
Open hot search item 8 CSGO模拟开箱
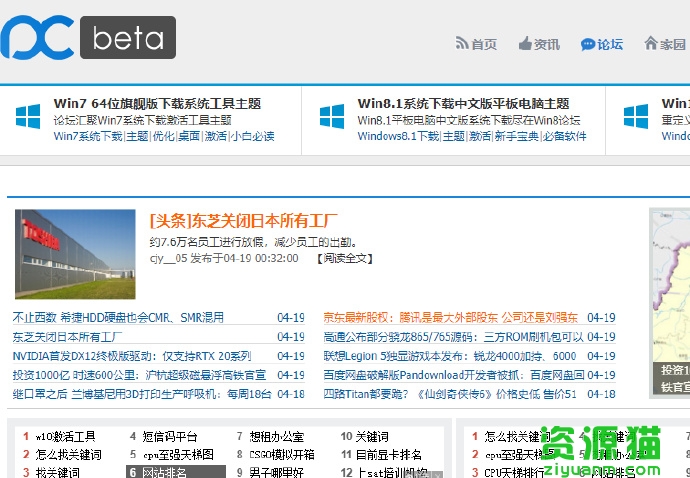click(282, 454)
